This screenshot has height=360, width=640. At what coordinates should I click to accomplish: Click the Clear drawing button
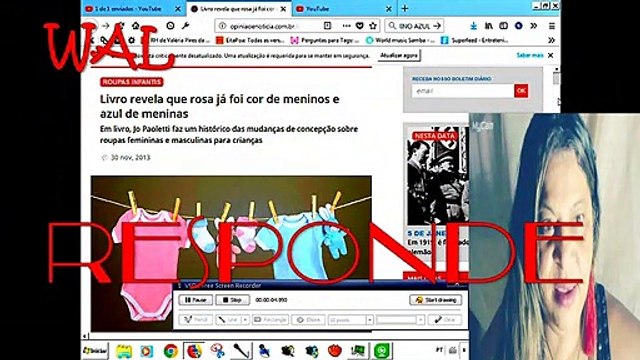(445, 320)
